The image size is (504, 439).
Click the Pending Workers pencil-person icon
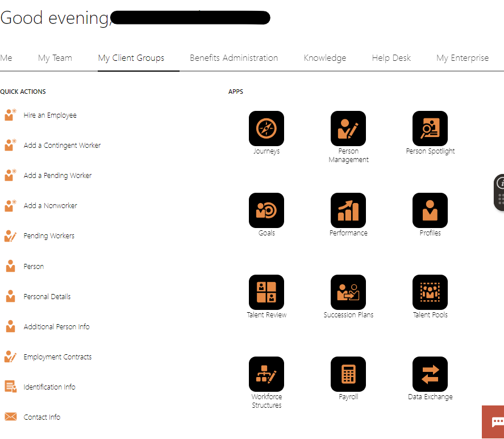click(10, 236)
